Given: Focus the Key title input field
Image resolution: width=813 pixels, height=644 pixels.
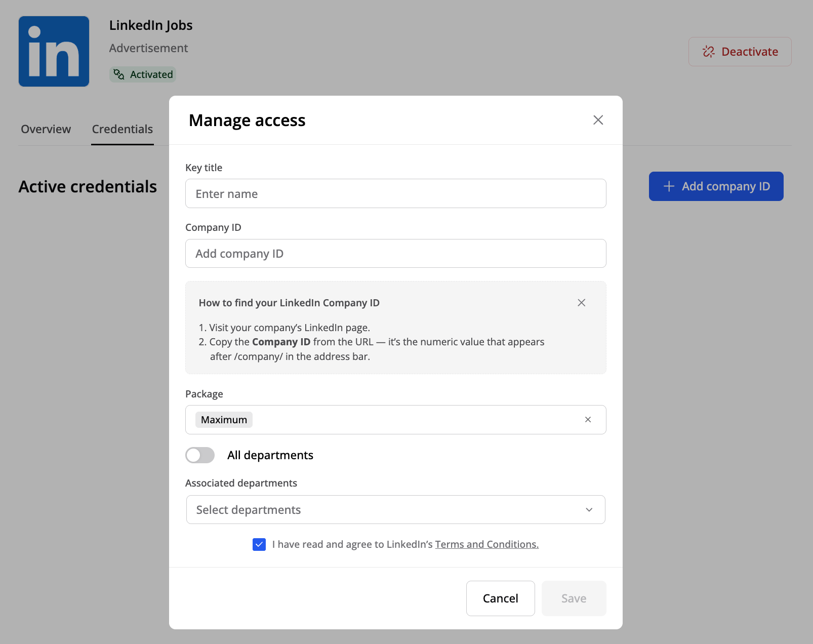Looking at the screenshot, I should point(395,193).
